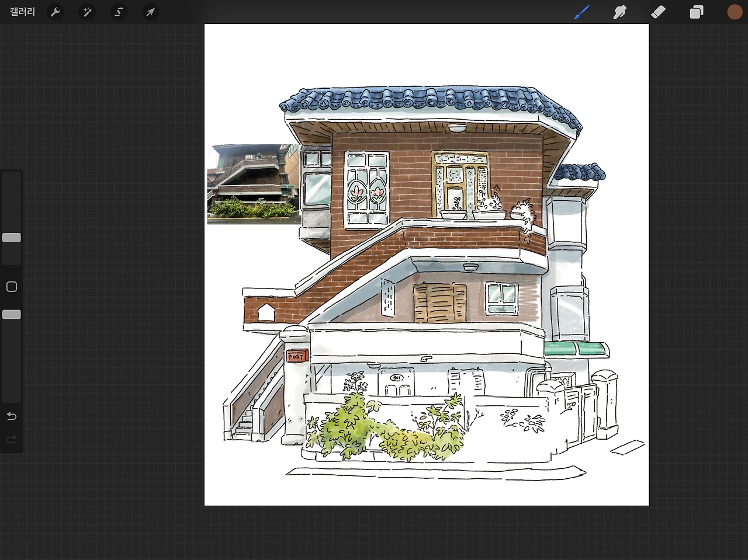Click the brush opacity slider handle

12,315
